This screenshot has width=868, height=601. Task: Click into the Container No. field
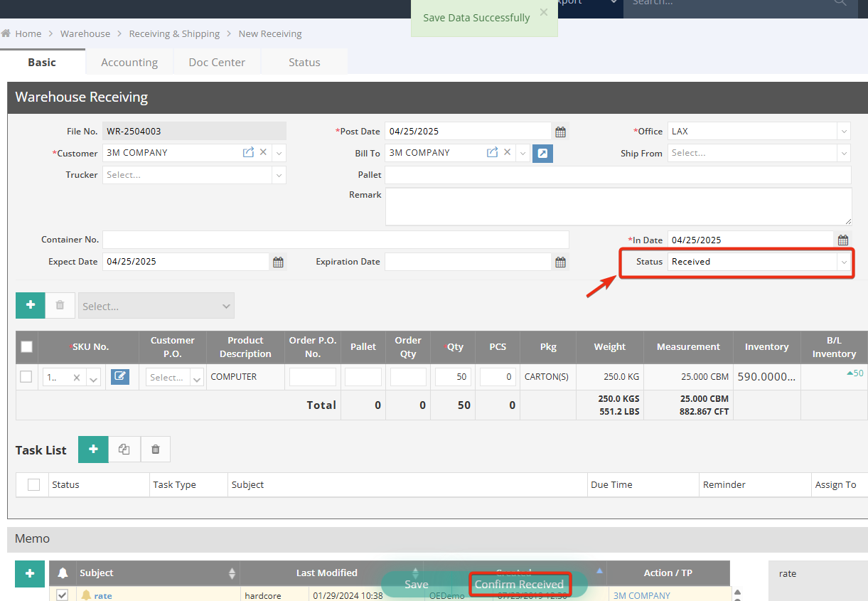tap(336, 240)
